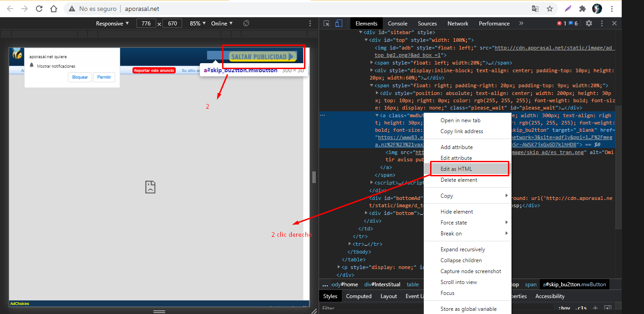
Task: Open the Online throttling dropdown
Action: (x=222, y=23)
